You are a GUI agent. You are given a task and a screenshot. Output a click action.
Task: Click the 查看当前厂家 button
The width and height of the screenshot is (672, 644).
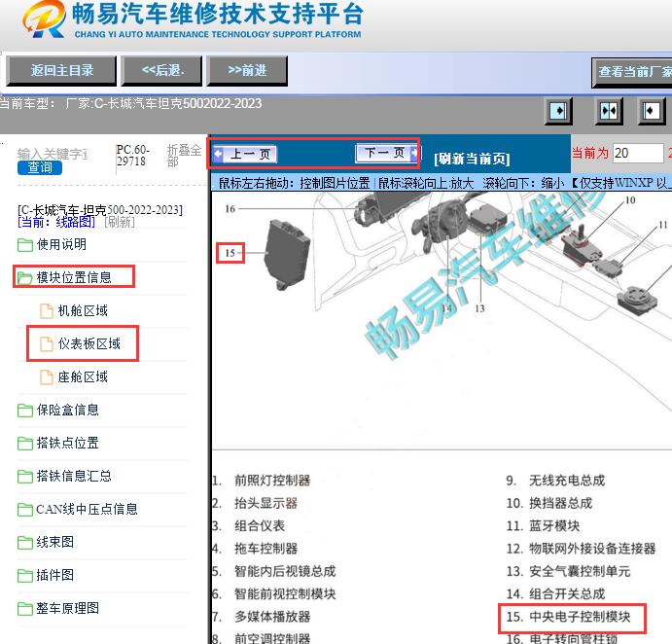pyautogui.click(x=632, y=72)
